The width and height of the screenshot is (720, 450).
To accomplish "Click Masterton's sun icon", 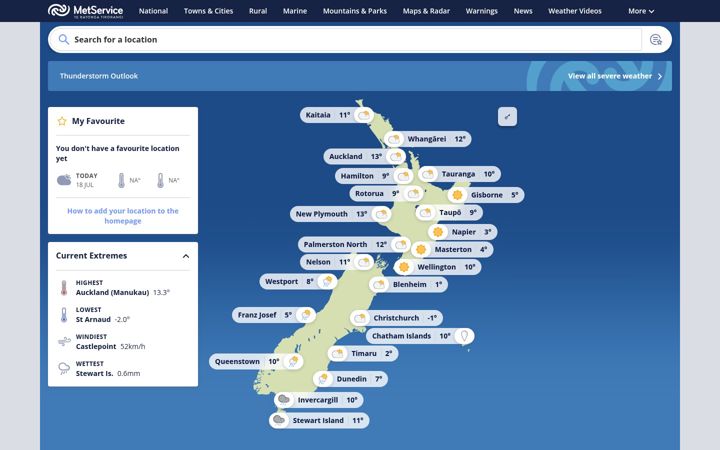I will (x=421, y=250).
